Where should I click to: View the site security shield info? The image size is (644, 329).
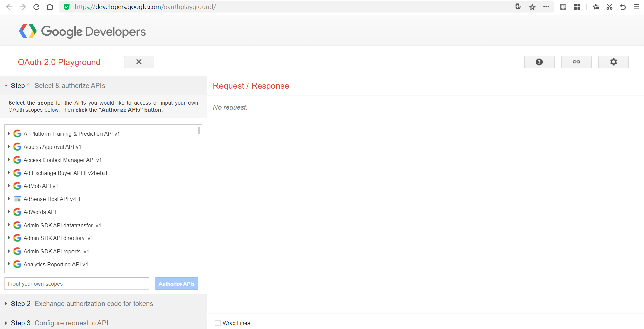point(67,7)
